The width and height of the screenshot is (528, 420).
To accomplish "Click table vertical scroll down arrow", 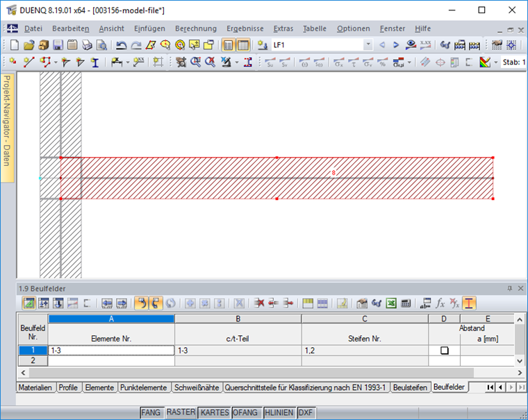I will 520,361.
